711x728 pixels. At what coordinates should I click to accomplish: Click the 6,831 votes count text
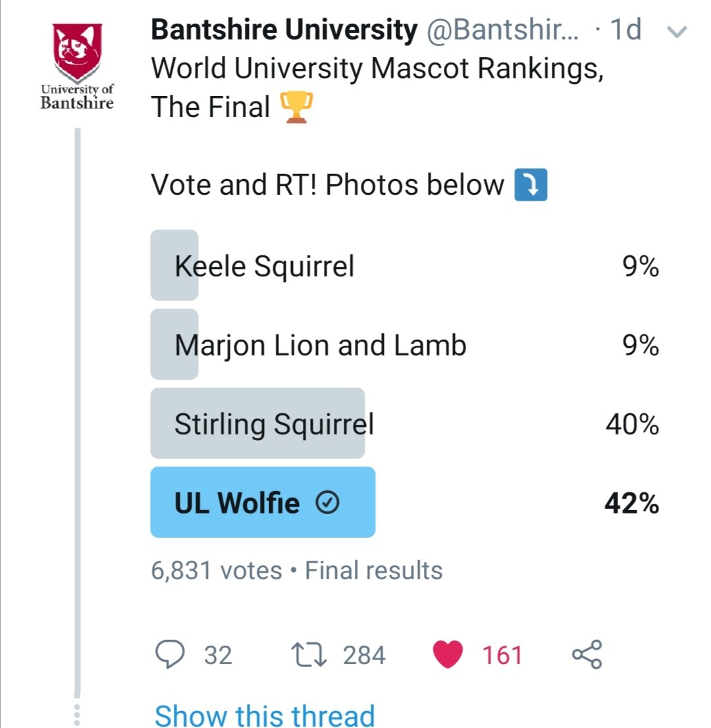click(x=217, y=571)
